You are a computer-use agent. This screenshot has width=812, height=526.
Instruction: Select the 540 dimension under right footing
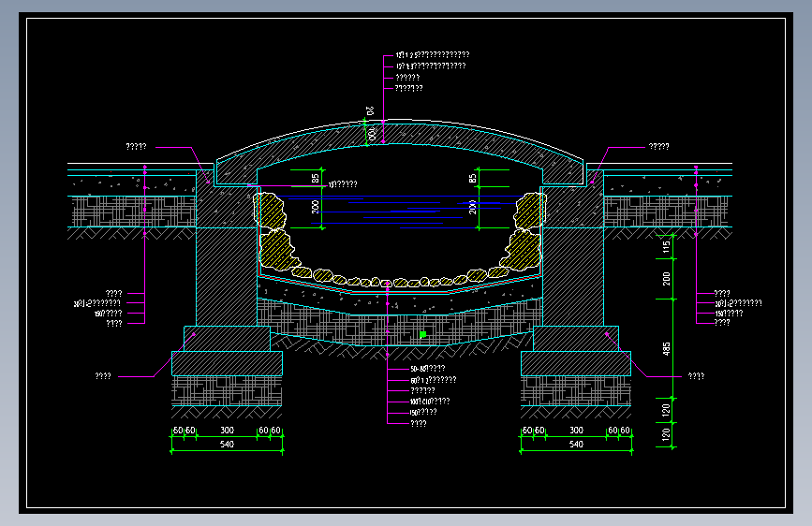(x=576, y=445)
